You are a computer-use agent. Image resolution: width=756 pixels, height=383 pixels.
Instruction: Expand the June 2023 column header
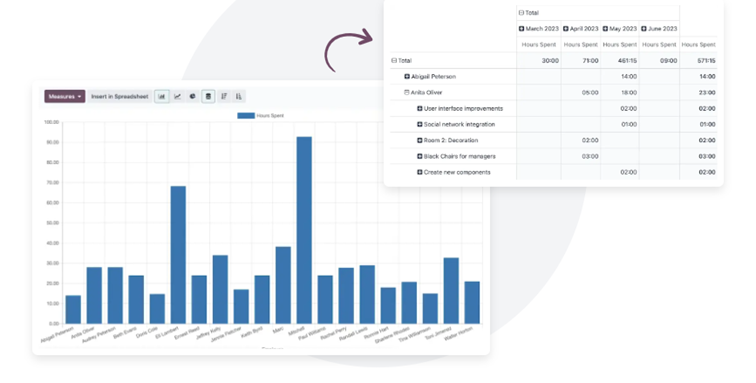pyautogui.click(x=659, y=29)
